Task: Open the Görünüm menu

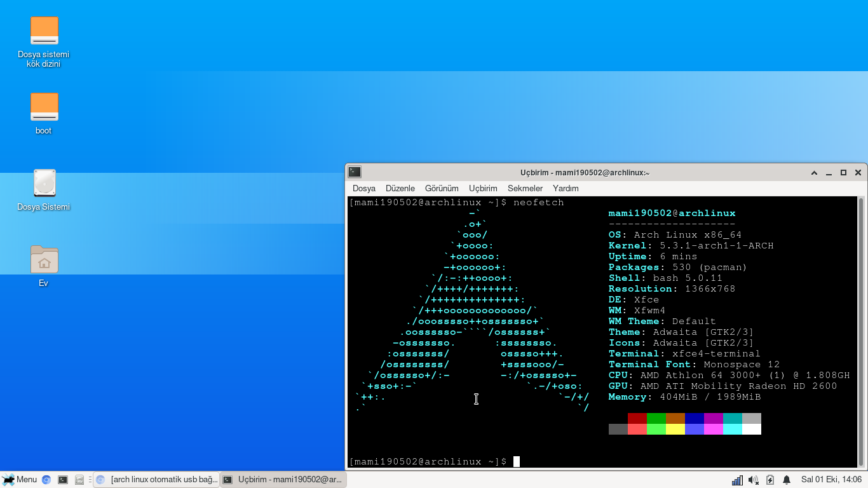Action: click(x=442, y=188)
